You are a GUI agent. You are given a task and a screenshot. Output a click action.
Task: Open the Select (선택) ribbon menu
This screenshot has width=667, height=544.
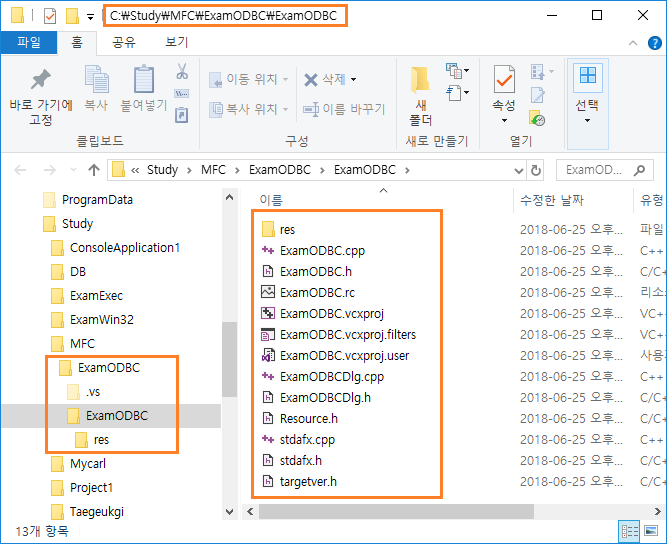pos(587,104)
